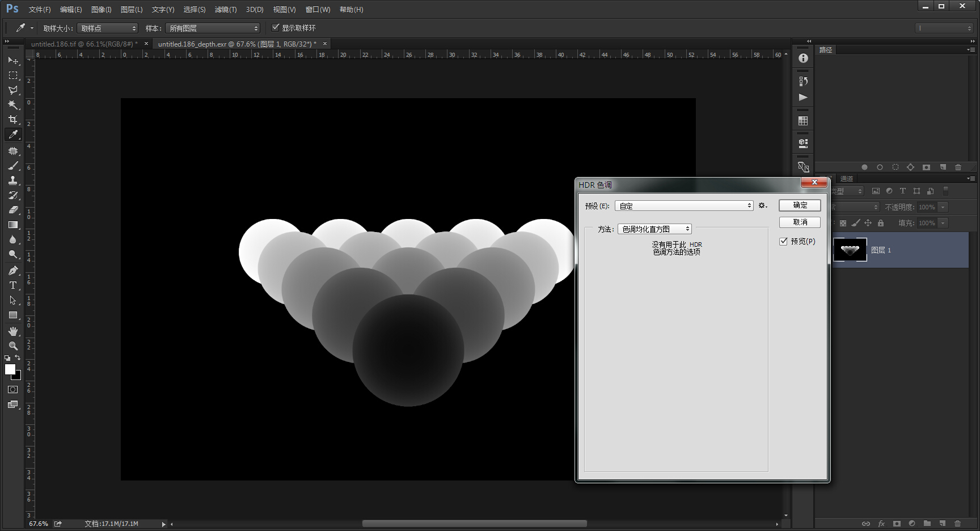
Task: Select the Zoom tool in toolbox
Action: tap(13, 345)
